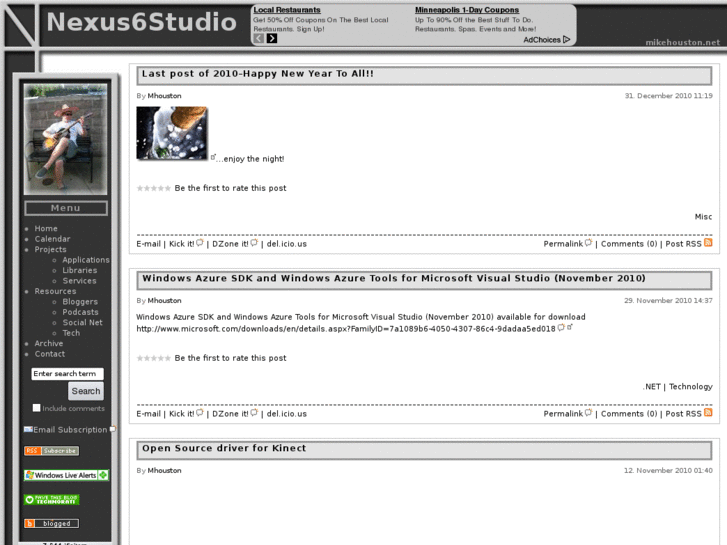The image size is (727, 545).
Task: Select Services under Projects
Action: [x=79, y=281]
